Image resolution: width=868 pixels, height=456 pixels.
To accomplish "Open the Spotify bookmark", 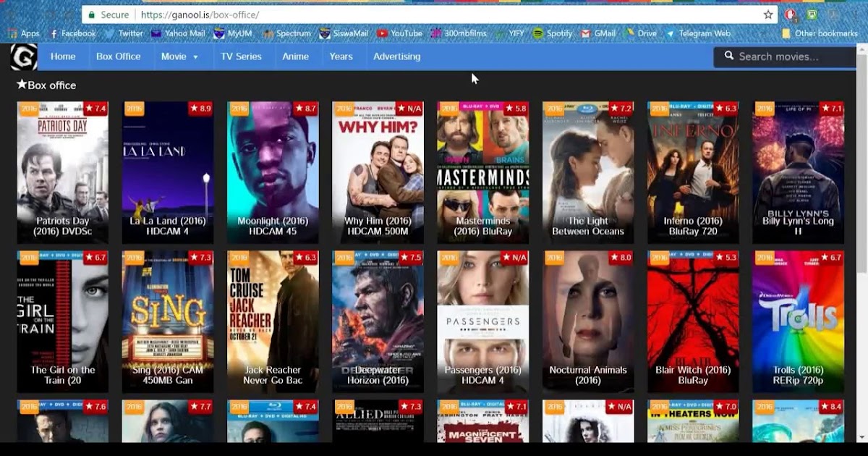I will [x=553, y=33].
